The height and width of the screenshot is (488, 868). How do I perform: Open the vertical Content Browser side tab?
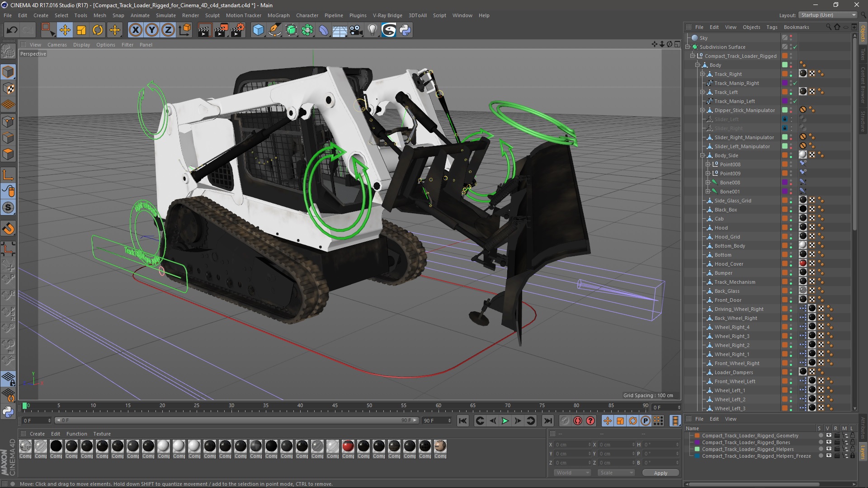pos(863,85)
